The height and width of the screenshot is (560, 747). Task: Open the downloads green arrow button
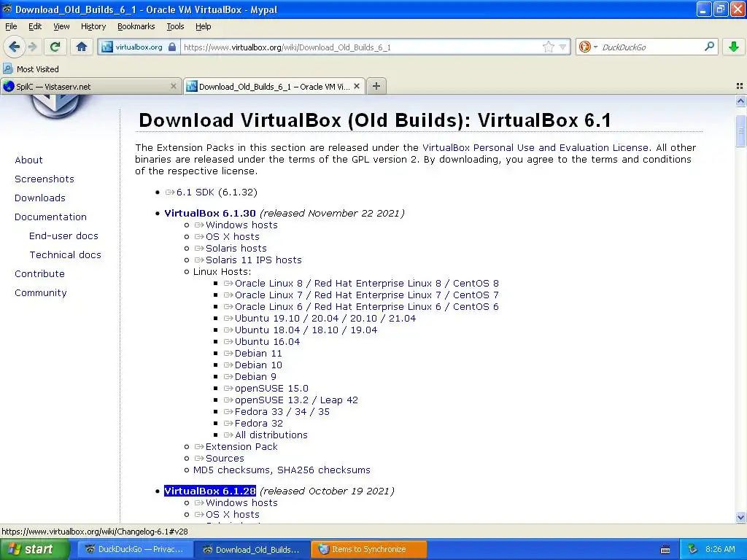coord(734,47)
